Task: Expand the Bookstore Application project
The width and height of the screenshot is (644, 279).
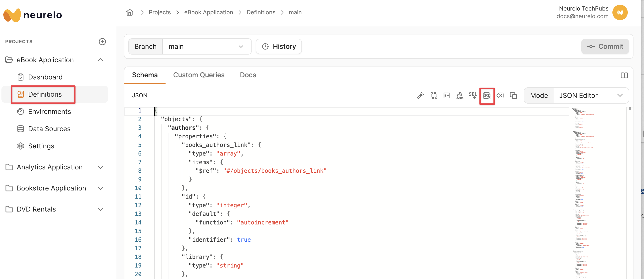Action: tap(100, 188)
